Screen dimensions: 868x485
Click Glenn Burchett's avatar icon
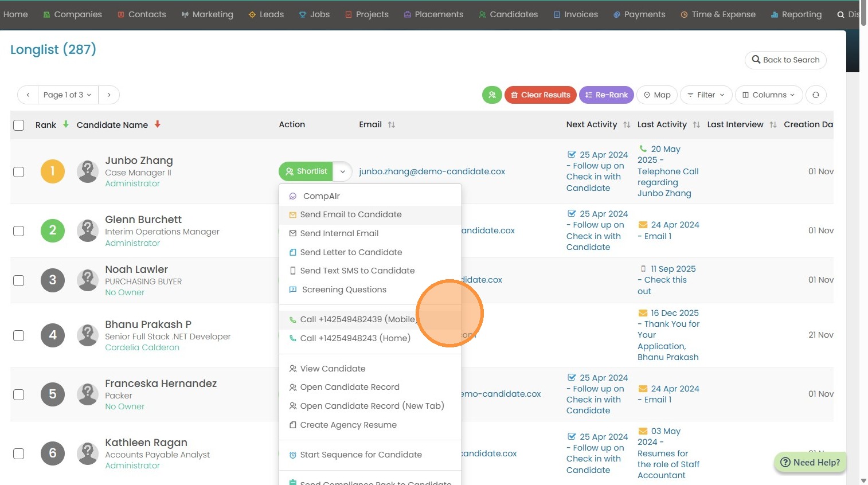(x=88, y=230)
